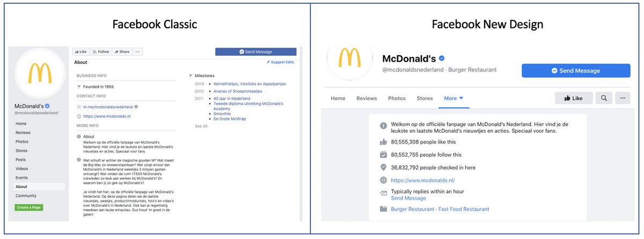Click the verified badge next to McDonald's title

(442, 58)
